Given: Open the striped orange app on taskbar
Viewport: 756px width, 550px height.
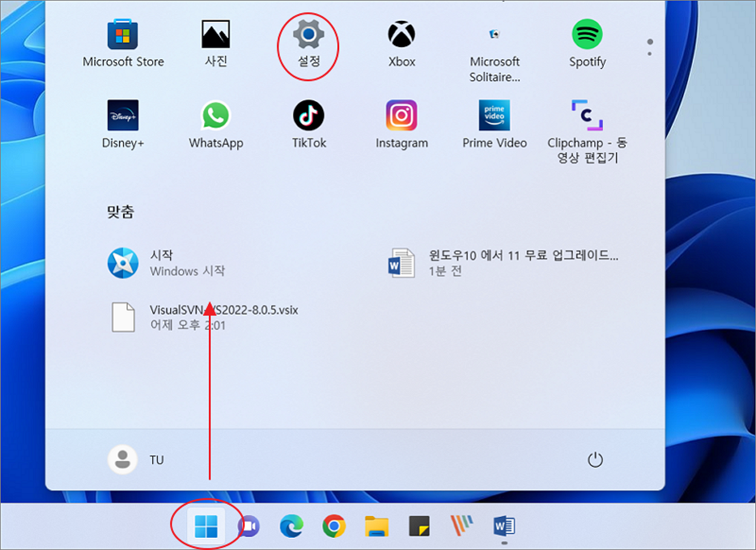Looking at the screenshot, I should tap(462, 526).
